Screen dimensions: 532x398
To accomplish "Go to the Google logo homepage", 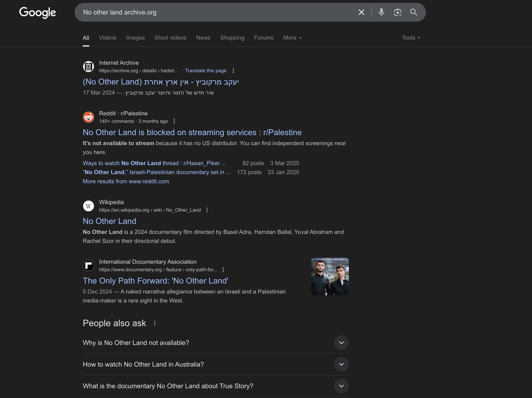I will 38,12.
